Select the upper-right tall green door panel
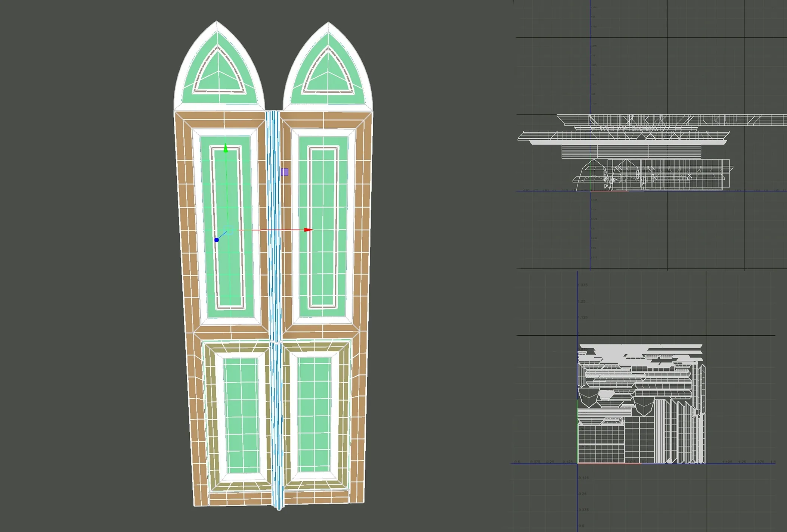This screenshot has width=787, height=532. click(x=323, y=227)
